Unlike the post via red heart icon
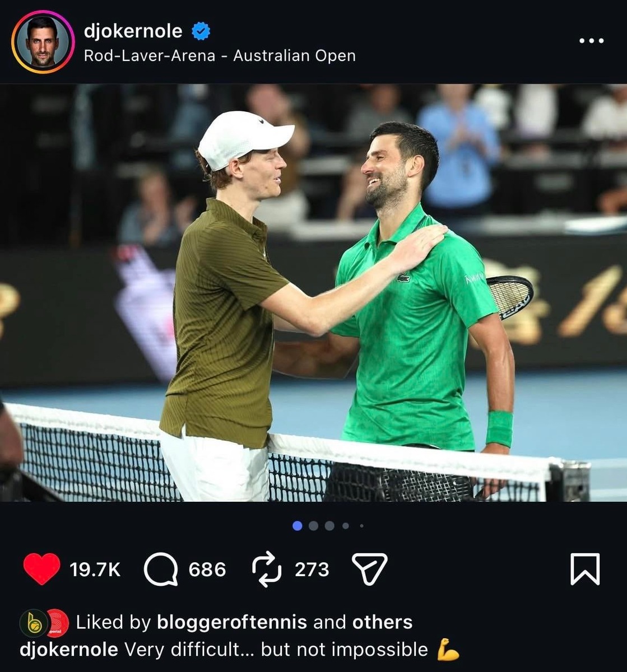Screen dimensions: 627x672 42,569
